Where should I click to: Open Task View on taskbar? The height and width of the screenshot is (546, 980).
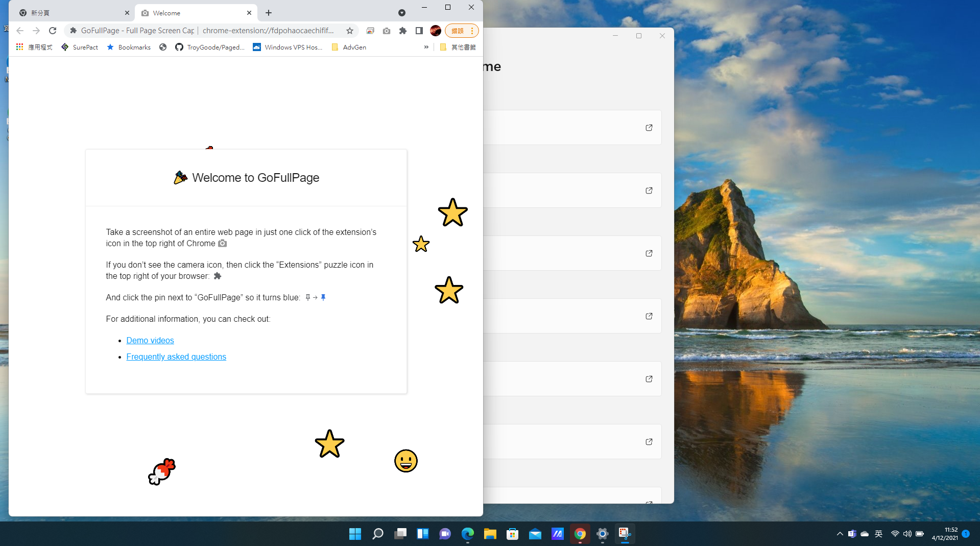pos(400,534)
